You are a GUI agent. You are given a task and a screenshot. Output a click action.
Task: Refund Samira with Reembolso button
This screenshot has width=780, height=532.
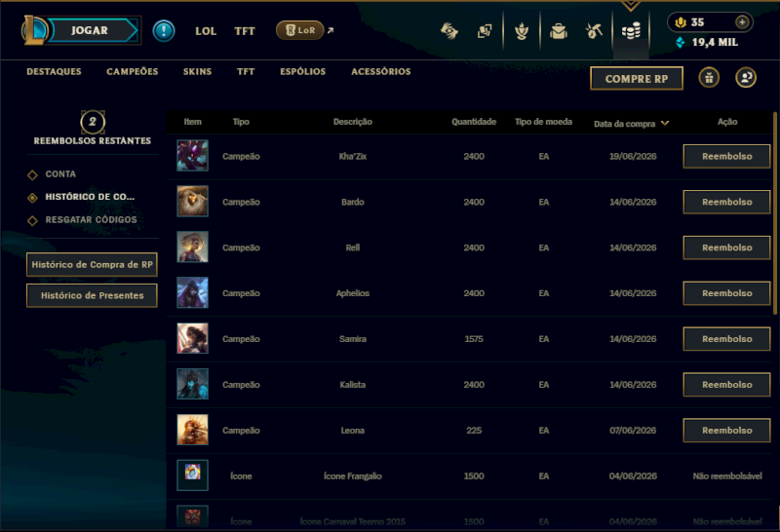(x=726, y=339)
